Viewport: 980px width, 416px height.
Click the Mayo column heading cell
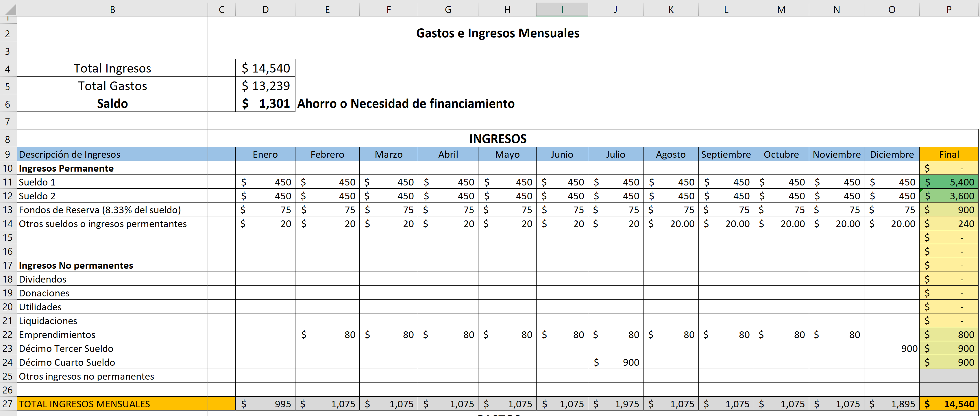coord(507,154)
